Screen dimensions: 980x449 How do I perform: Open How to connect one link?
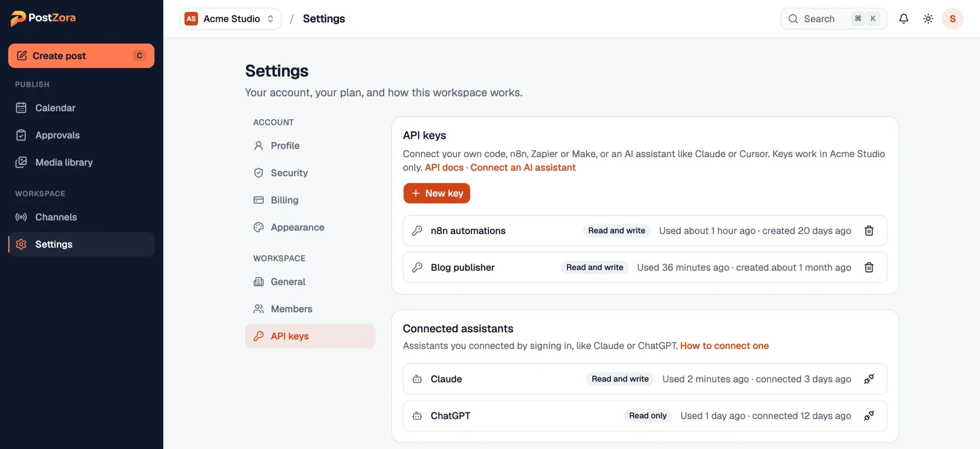[x=724, y=346]
